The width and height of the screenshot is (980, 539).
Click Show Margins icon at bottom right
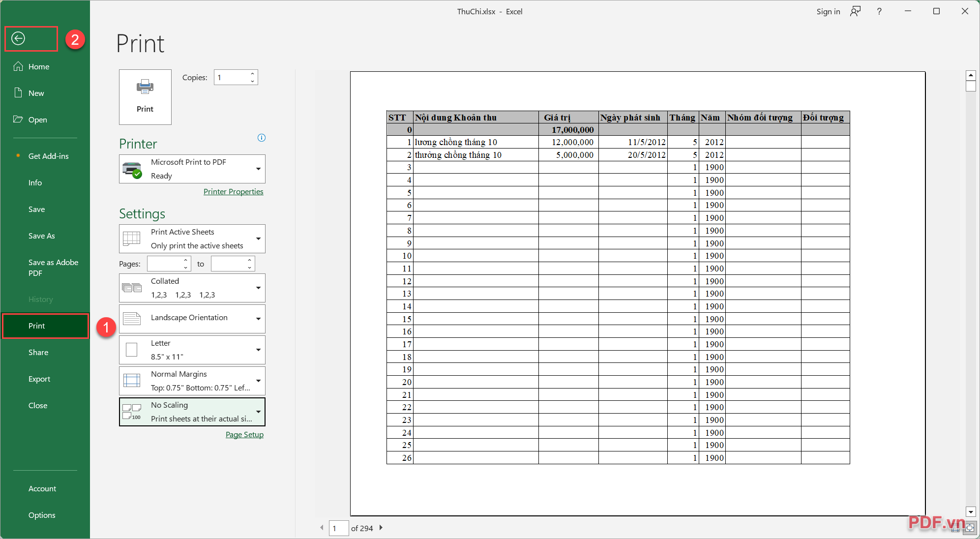point(955,528)
